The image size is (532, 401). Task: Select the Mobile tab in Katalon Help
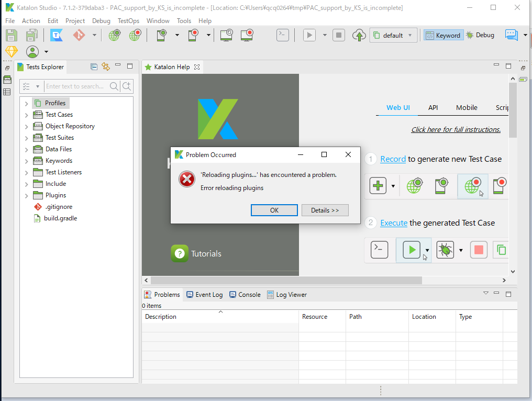click(467, 107)
